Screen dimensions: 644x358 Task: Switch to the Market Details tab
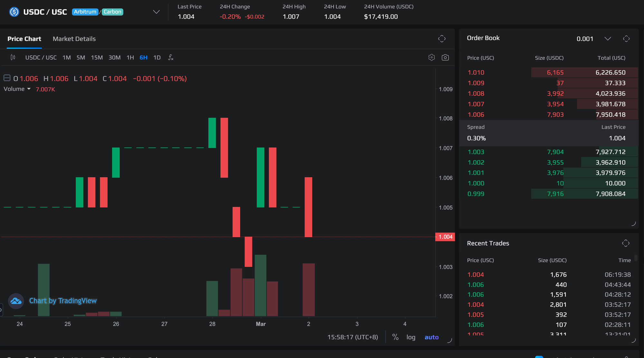(x=74, y=39)
